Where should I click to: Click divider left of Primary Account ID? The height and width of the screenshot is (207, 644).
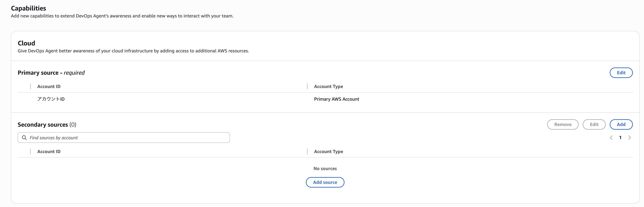tap(31, 86)
